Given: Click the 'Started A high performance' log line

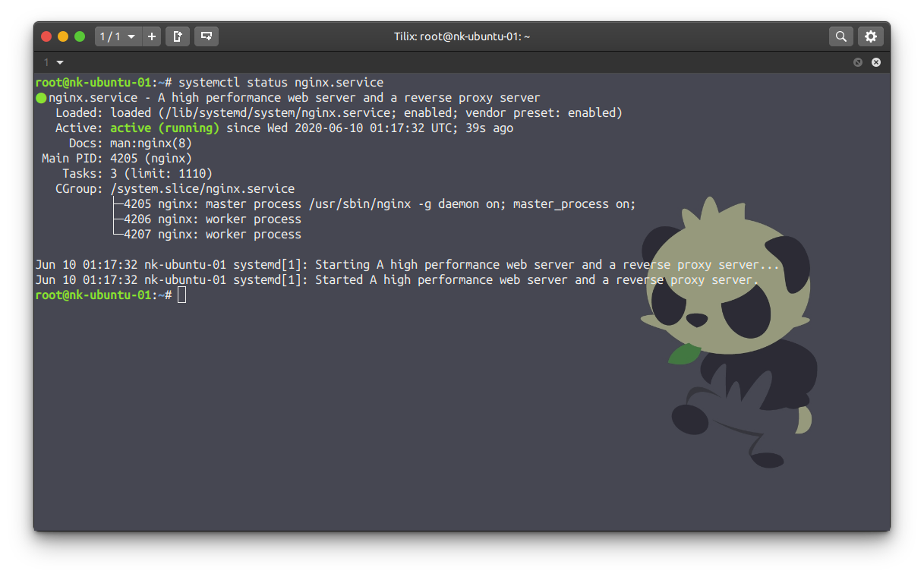Looking at the screenshot, I should tap(397, 280).
